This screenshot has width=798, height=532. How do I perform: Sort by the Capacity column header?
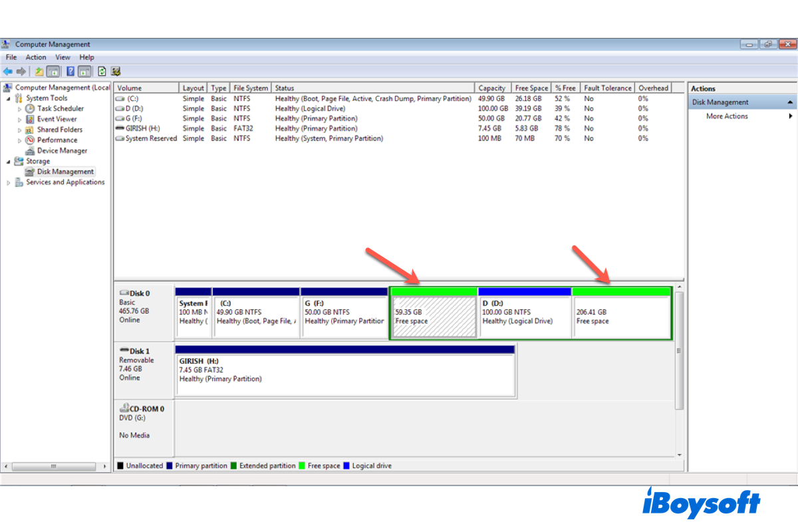492,88
